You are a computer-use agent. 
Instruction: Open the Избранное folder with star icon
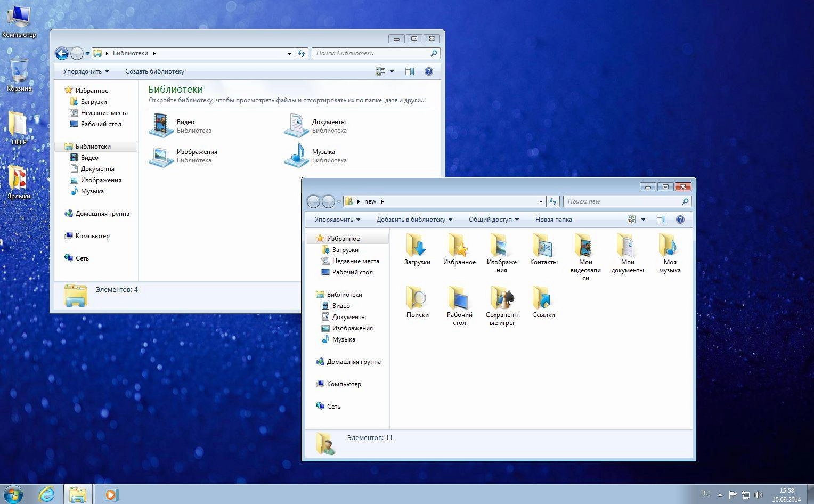click(459, 249)
